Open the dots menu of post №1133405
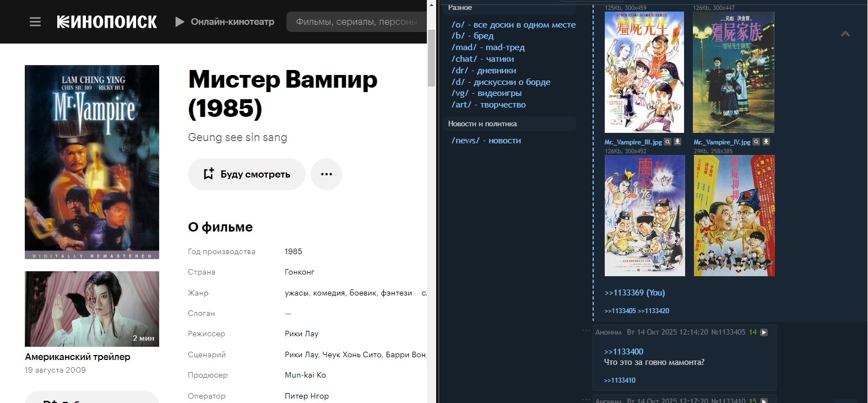 click(585, 331)
